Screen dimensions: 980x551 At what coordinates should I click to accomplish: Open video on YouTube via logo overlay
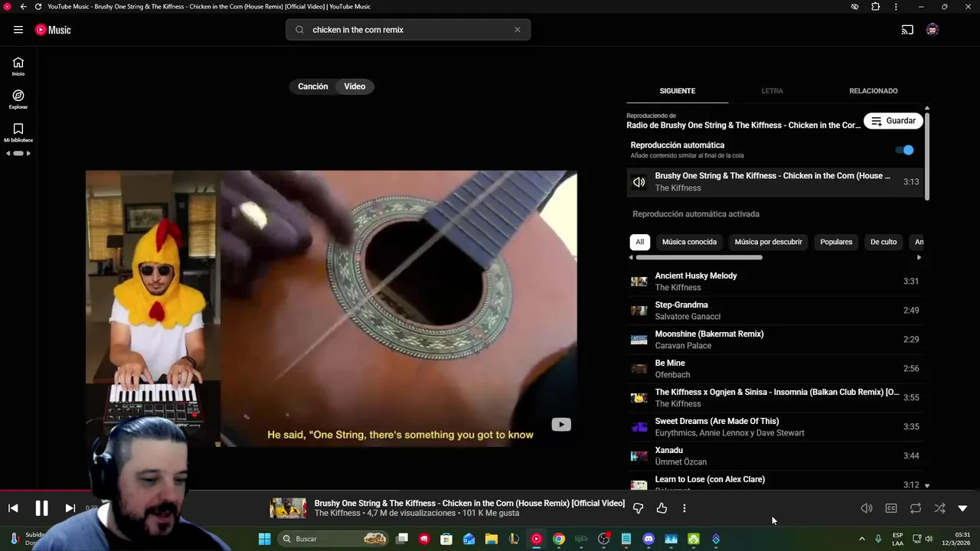561,425
